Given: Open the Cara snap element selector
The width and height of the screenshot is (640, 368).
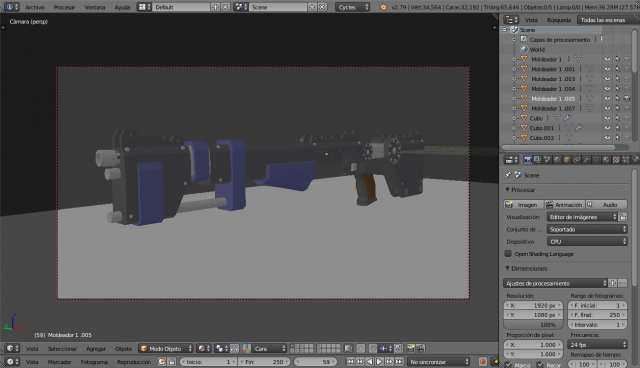Looking at the screenshot, I should 269,348.
